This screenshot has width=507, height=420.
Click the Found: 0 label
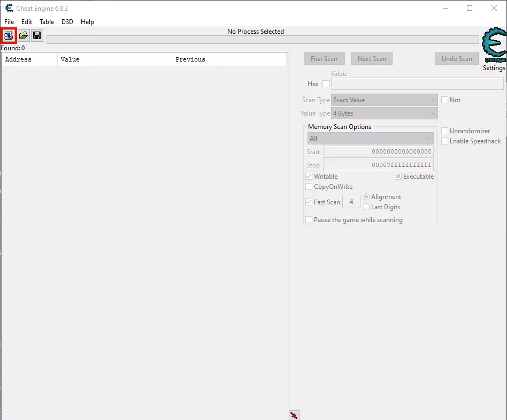point(13,48)
